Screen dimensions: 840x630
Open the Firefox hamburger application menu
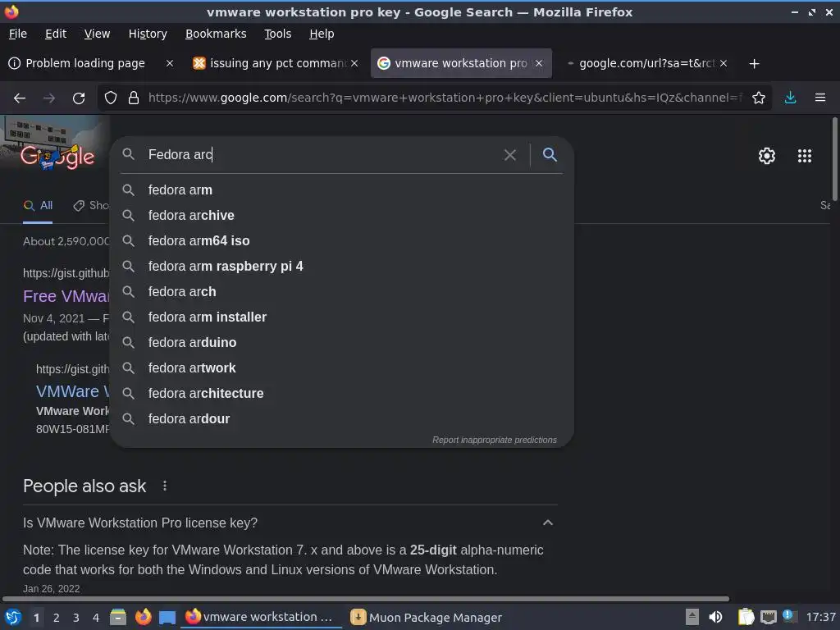coord(820,98)
